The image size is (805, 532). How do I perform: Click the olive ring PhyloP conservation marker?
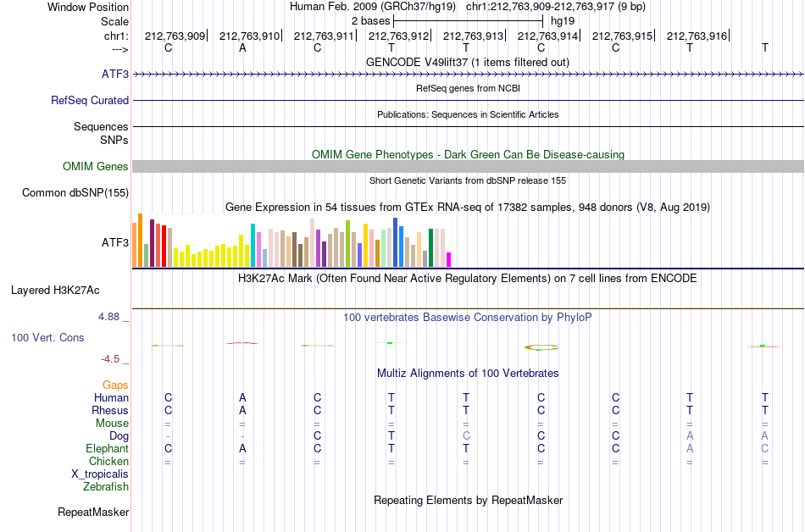pos(541,347)
